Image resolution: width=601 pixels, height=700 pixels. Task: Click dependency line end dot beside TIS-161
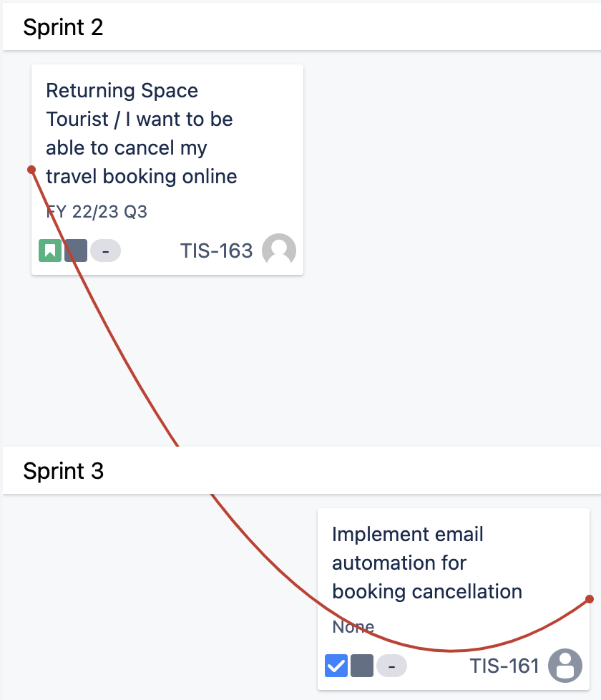click(590, 599)
